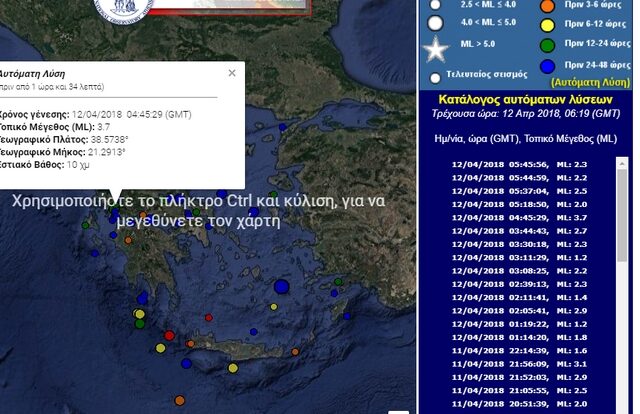640x414 pixels.
Task: Click the Κατάλογος αυτόματων λύσεων heading
Action: point(525,100)
